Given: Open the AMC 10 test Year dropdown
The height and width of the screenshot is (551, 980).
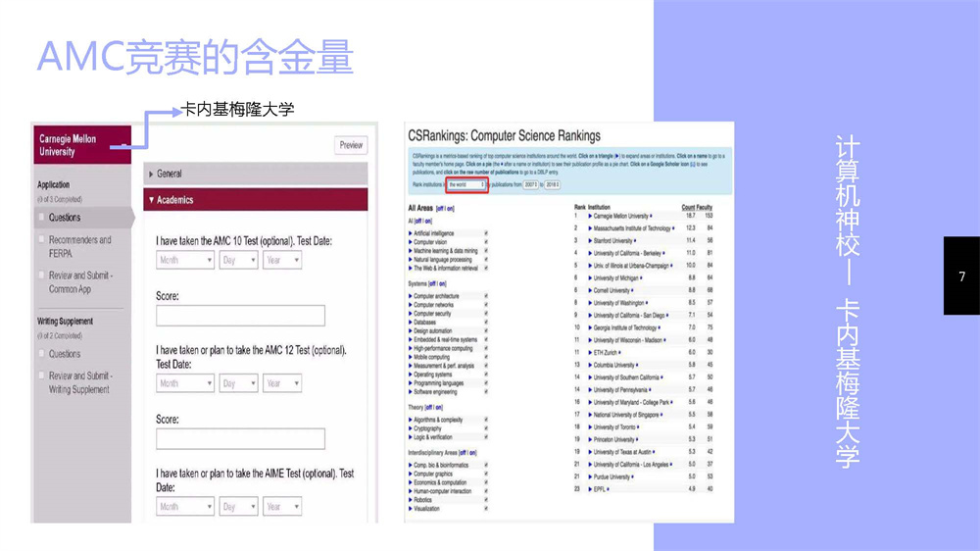Looking at the screenshot, I should [282, 260].
